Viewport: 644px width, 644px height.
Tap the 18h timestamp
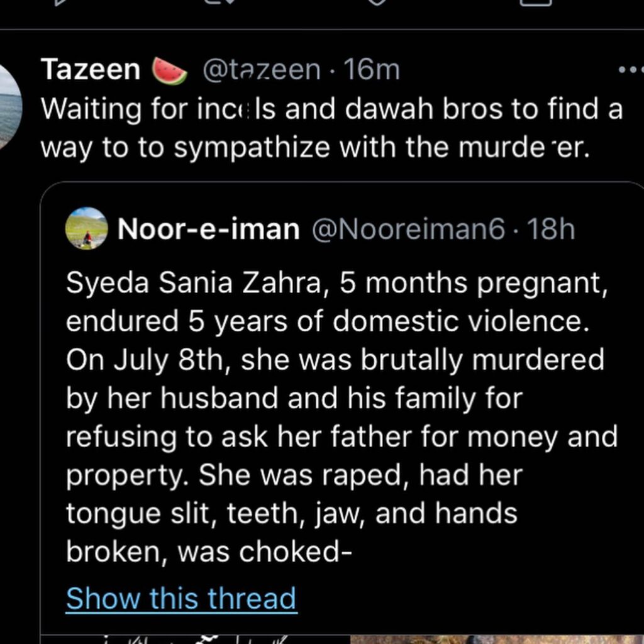coord(551,229)
